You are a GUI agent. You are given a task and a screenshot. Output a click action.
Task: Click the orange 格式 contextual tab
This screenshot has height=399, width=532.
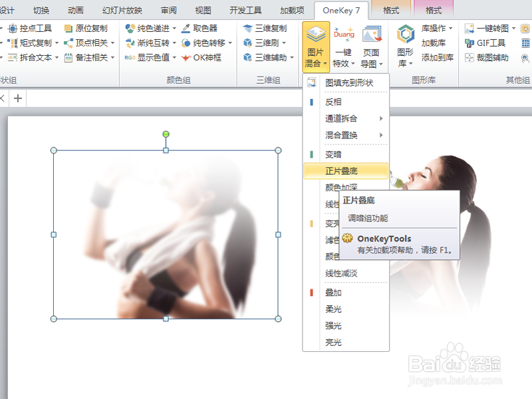(391, 11)
